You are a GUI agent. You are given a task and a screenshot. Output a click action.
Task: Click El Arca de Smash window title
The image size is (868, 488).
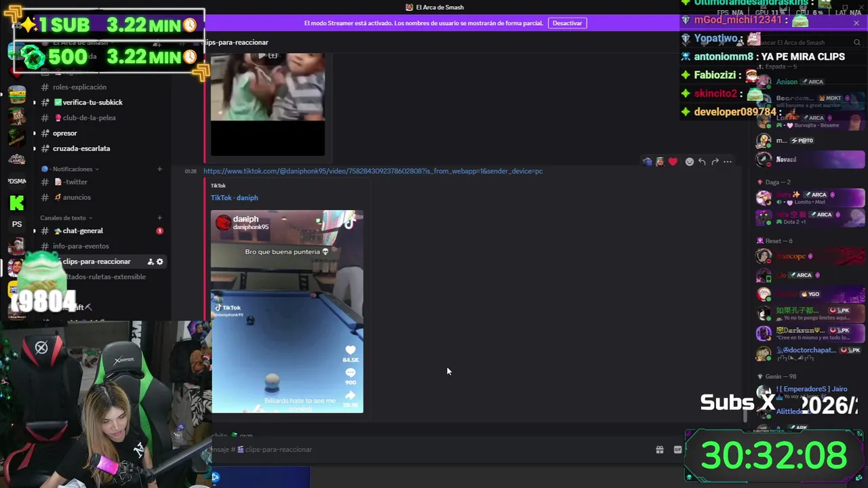[439, 7]
